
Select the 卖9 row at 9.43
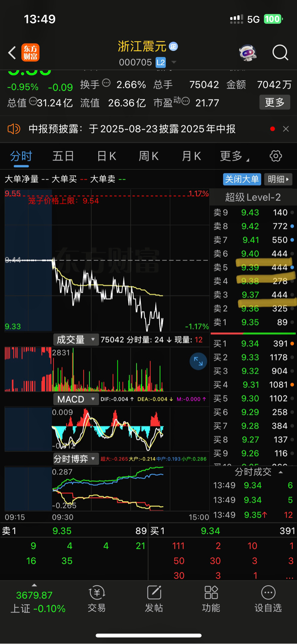[253, 213]
